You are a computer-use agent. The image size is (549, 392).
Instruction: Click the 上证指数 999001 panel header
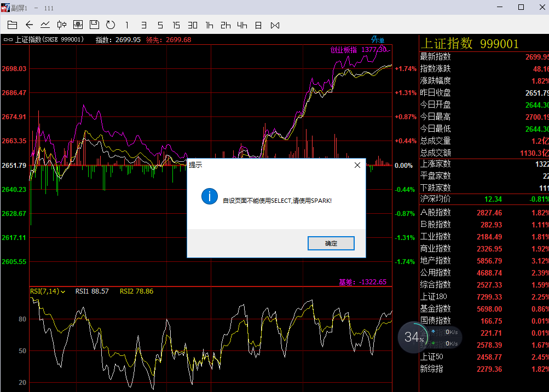[469, 44]
